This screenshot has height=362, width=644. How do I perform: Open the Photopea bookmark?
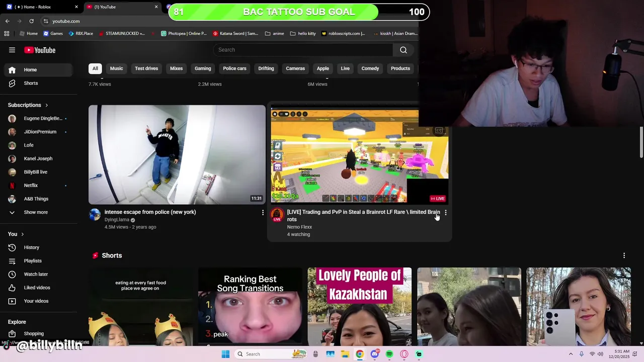(x=184, y=34)
